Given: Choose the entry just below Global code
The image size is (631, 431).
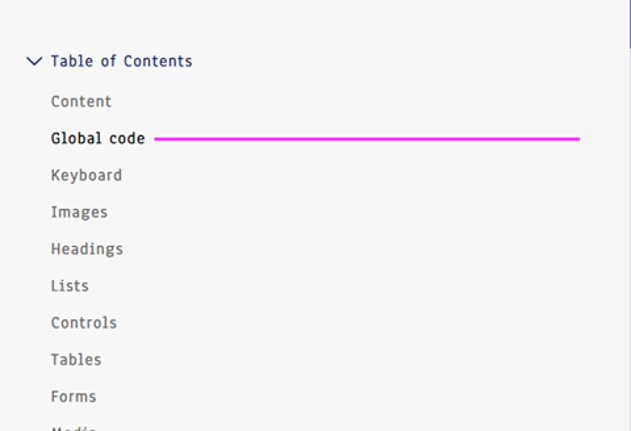Looking at the screenshot, I should click(86, 175).
